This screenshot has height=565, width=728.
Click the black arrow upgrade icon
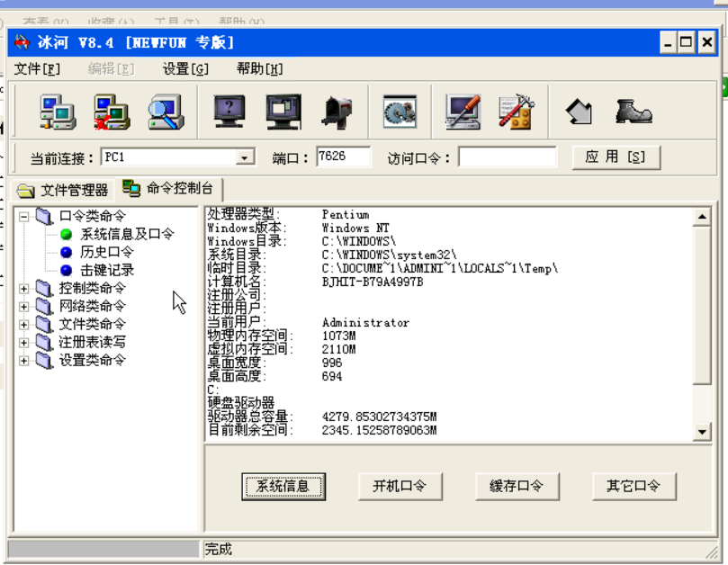pyautogui.click(x=579, y=112)
